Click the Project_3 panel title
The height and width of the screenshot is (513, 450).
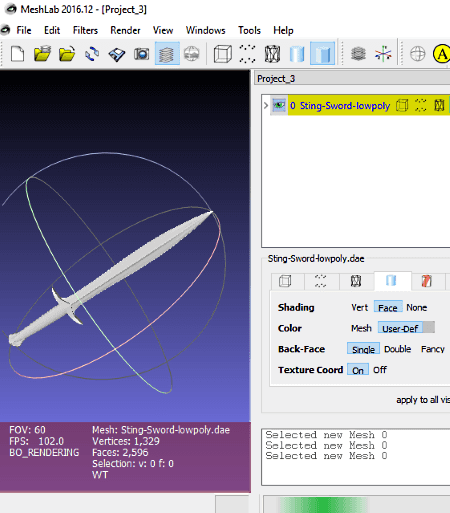click(x=276, y=79)
